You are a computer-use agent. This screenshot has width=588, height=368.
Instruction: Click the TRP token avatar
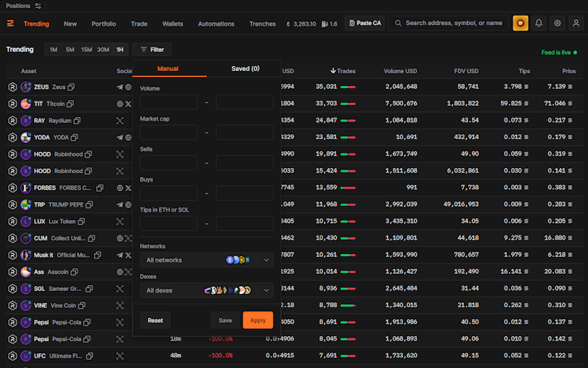coord(25,204)
